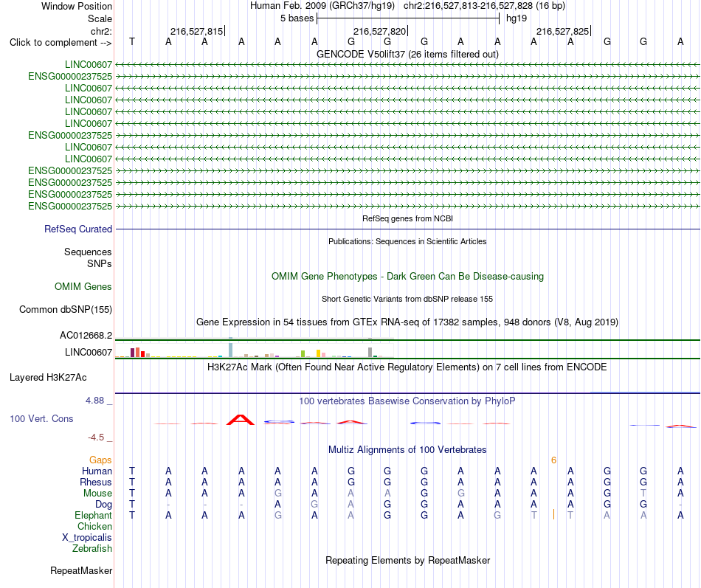Open the 'RefSeq genes from NCBI' title
The image size is (701, 588).
[x=407, y=218]
